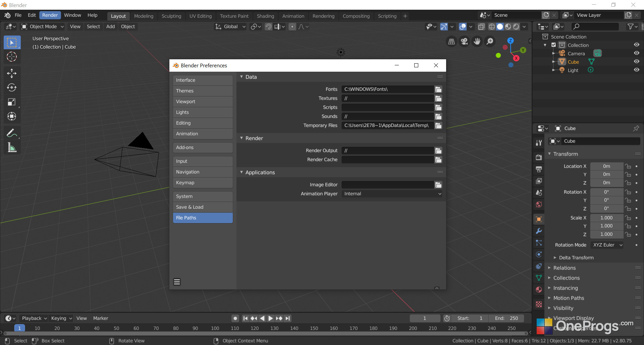
Task: Choose the Annotate tool
Action: pyautogui.click(x=12, y=133)
